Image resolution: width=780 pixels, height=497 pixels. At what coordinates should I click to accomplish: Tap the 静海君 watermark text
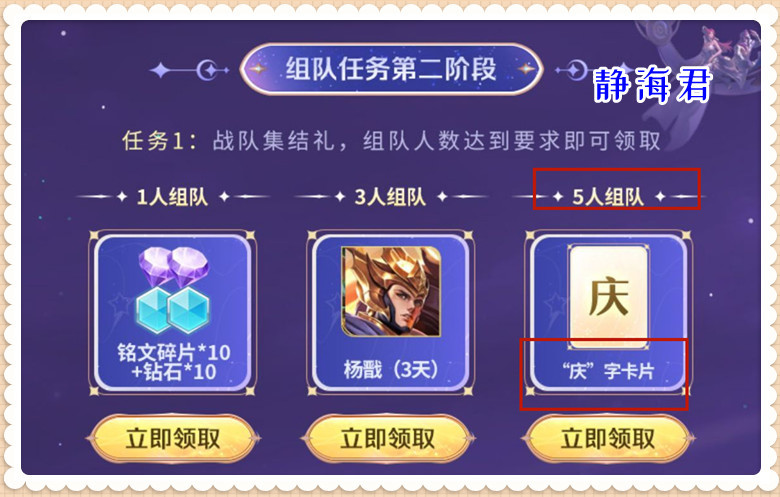click(653, 85)
